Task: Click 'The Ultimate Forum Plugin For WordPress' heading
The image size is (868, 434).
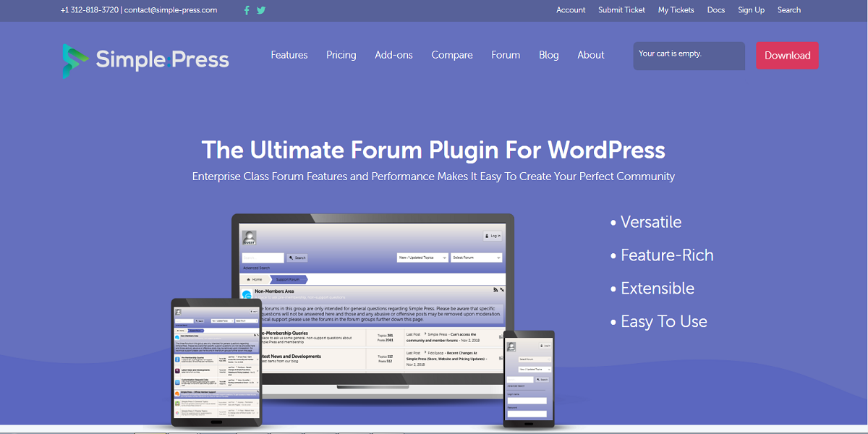Action: click(433, 150)
